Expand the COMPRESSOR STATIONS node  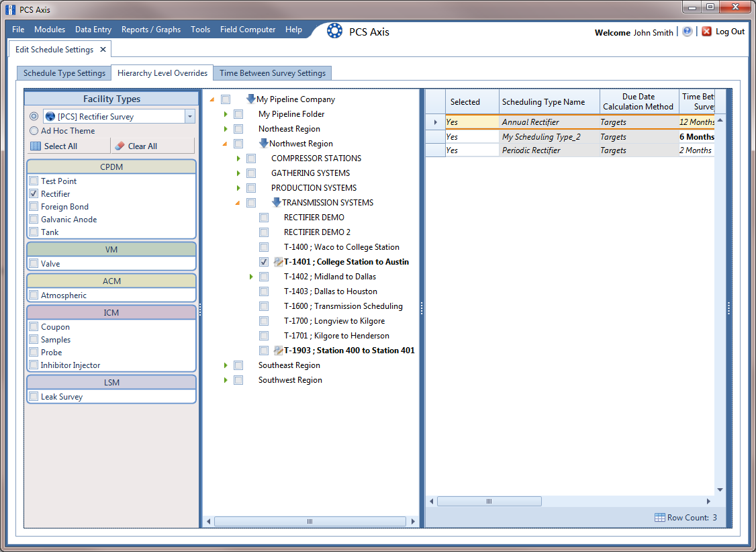pyautogui.click(x=238, y=158)
